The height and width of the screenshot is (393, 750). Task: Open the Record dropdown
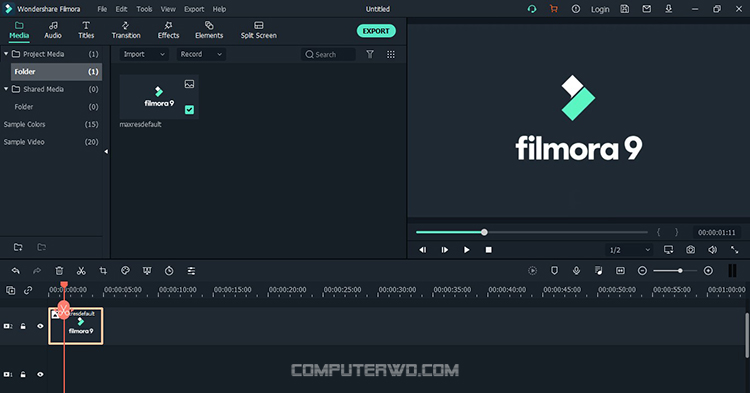click(x=201, y=54)
